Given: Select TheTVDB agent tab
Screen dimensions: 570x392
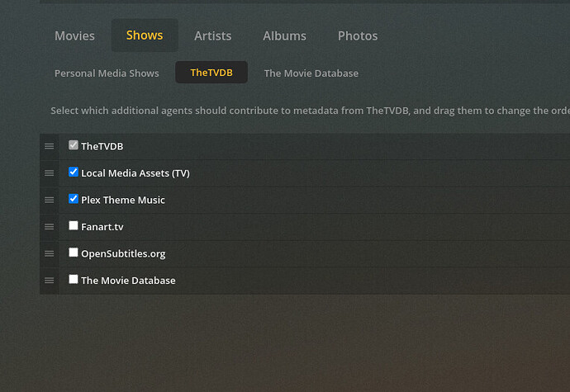Looking at the screenshot, I should tap(211, 73).
